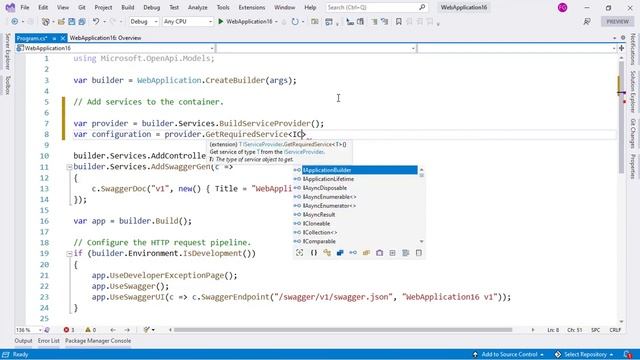The height and width of the screenshot is (360, 640).
Task: Open the Select Repository dropdown
Action: (584, 354)
